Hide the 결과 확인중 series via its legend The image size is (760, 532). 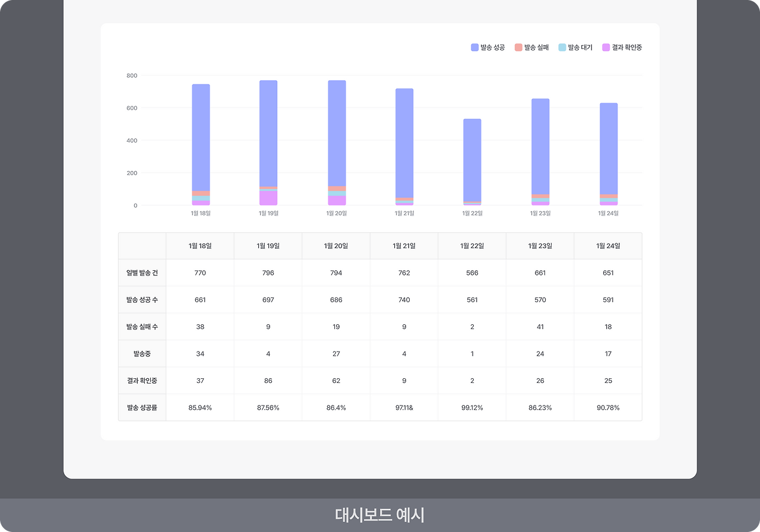coord(625,47)
